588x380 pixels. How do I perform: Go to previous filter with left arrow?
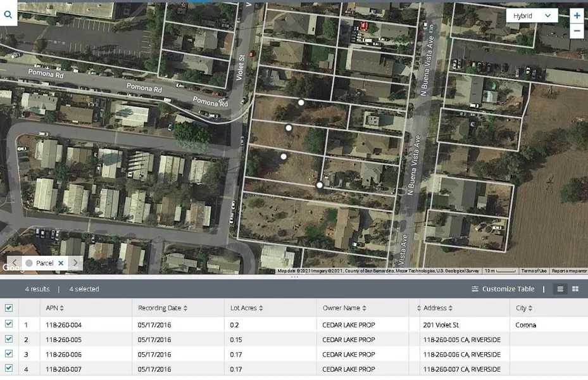click(x=14, y=263)
